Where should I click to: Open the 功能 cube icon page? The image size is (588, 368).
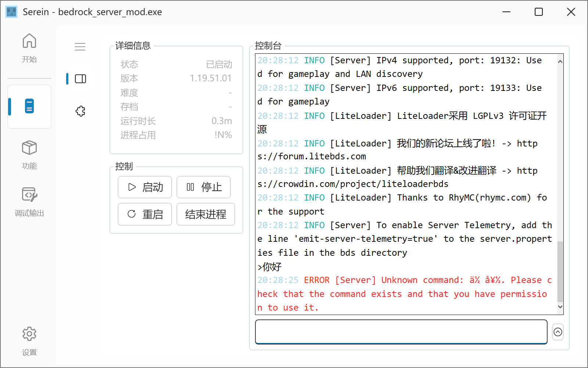pyautogui.click(x=29, y=155)
